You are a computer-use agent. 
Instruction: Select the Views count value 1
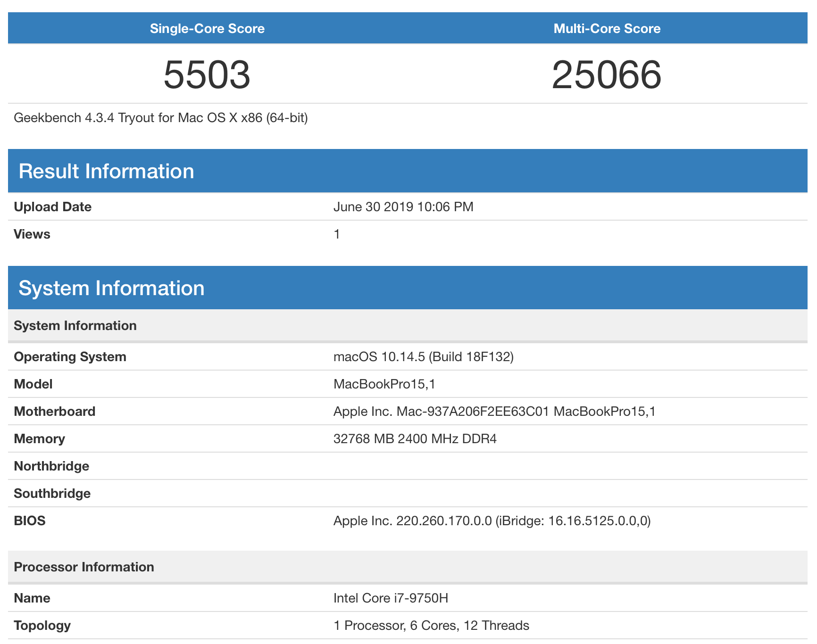337,234
